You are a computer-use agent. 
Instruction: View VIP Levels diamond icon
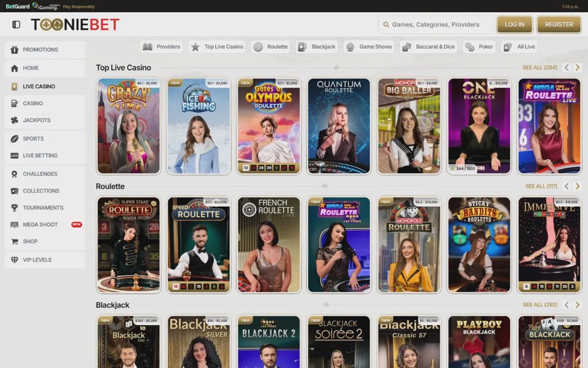coord(14,260)
